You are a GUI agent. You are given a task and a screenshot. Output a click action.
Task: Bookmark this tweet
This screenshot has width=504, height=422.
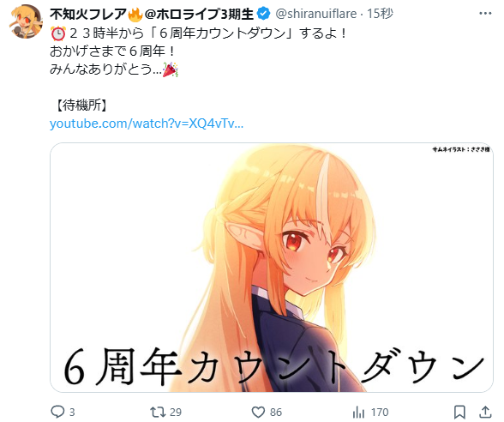pyautogui.click(x=459, y=412)
